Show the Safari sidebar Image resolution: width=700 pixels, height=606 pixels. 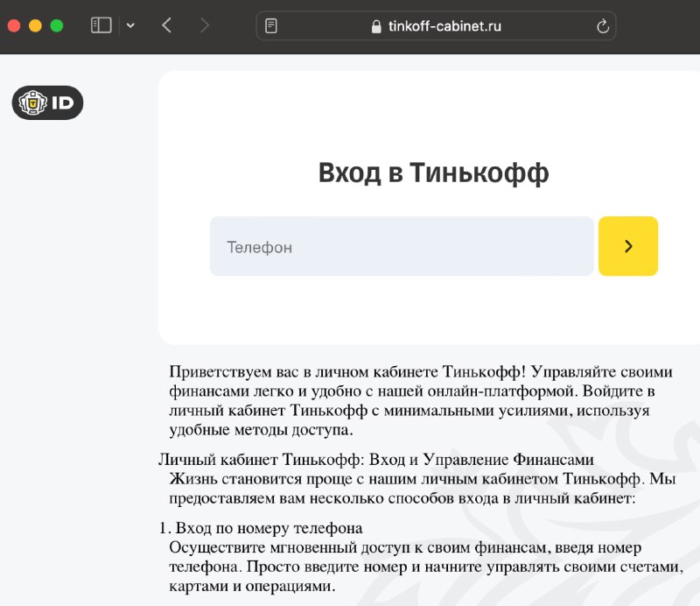click(101, 25)
